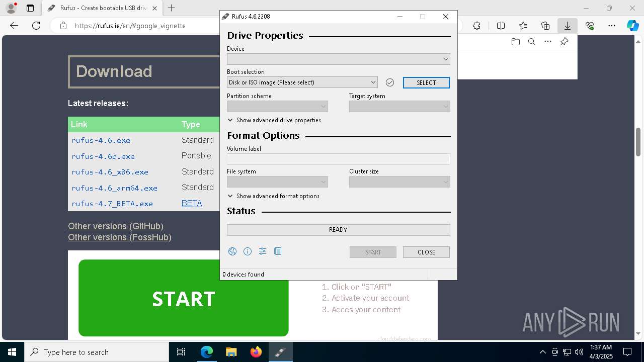Download rufus-4.7_BETA.exe link
This screenshot has height=362, width=644.
click(112, 204)
